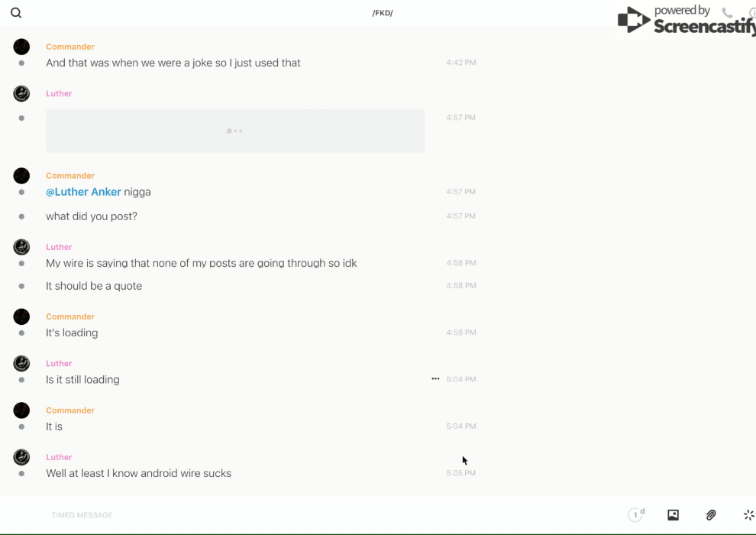
Task: Open the @Luther Anker mention
Action: pos(83,192)
